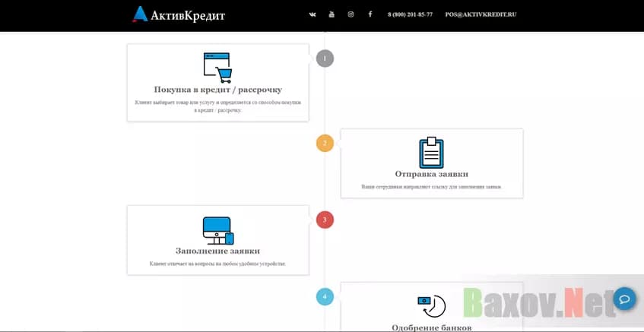Image resolution: width=644 pixels, height=332 pixels.
Task: Open the Facebook page icon
Action: click(370, 14)
